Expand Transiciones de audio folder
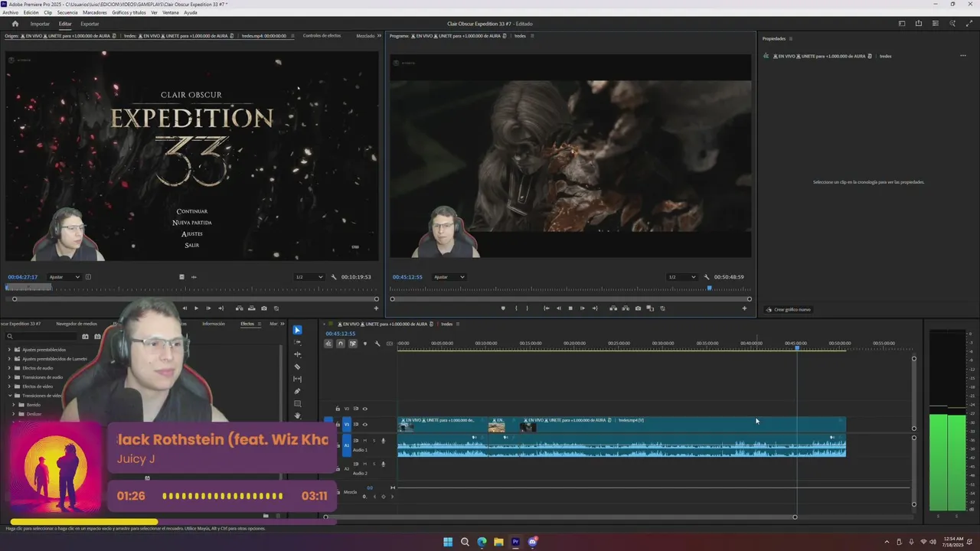 10,377
